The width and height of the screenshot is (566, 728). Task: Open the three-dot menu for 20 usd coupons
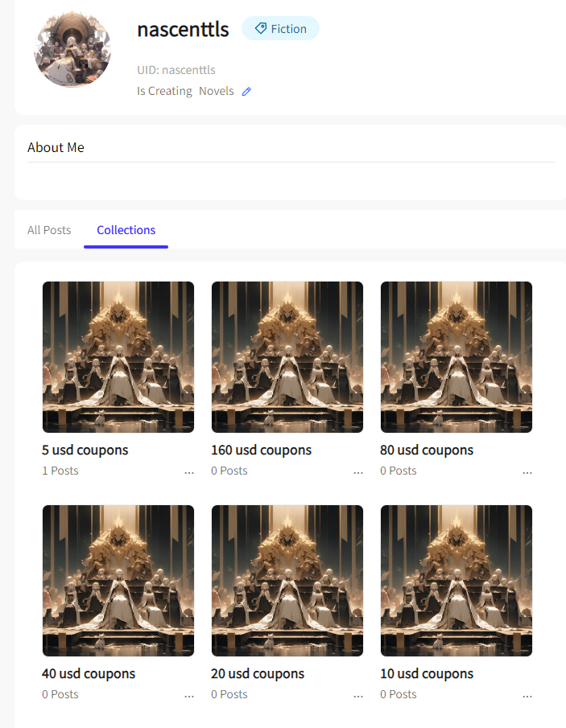pos(357,697)
